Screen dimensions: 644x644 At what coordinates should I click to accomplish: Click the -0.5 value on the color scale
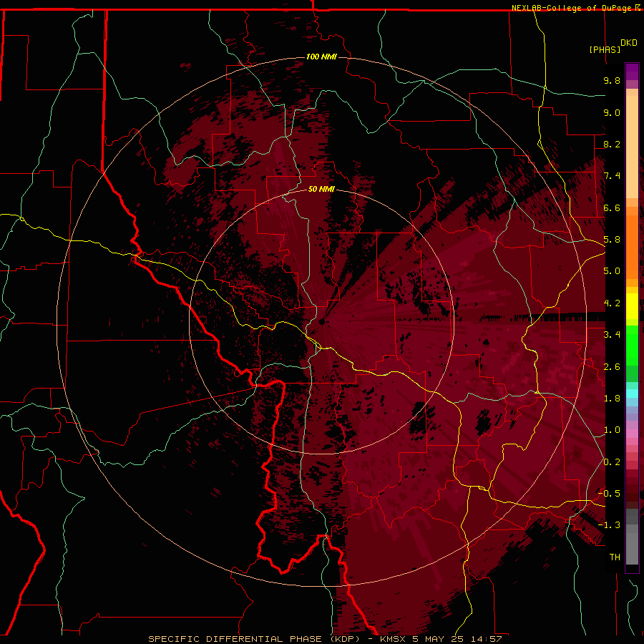pos(609,494)
